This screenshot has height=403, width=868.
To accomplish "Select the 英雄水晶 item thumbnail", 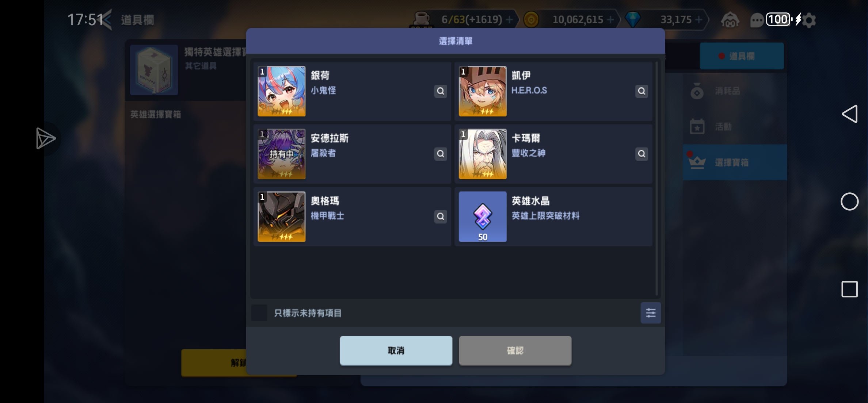I will (483, 217).
